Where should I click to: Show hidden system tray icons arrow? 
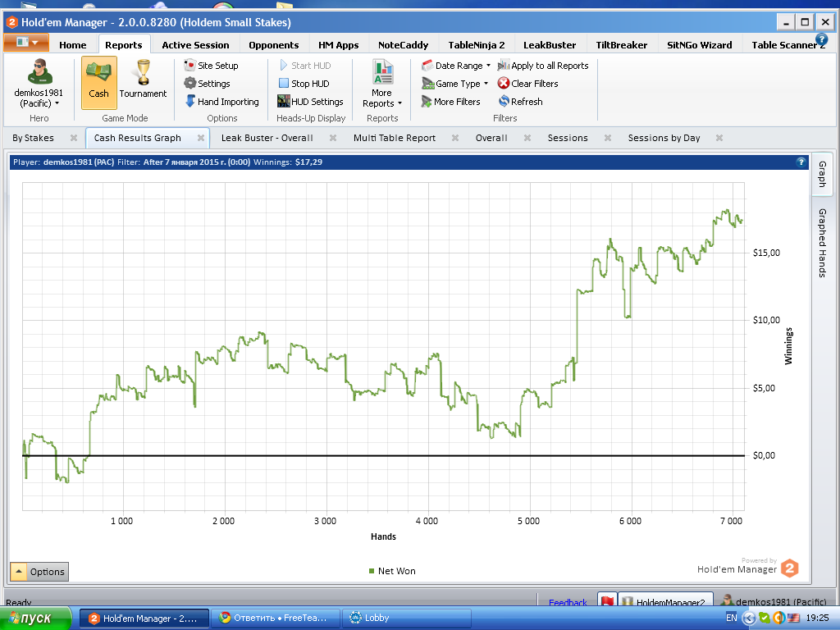(749, 619)
